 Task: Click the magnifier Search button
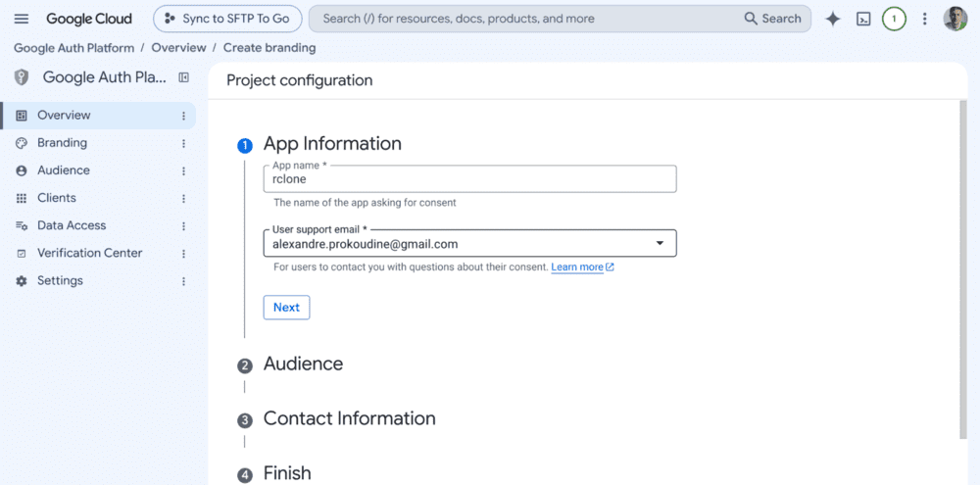tap(772, 19)
